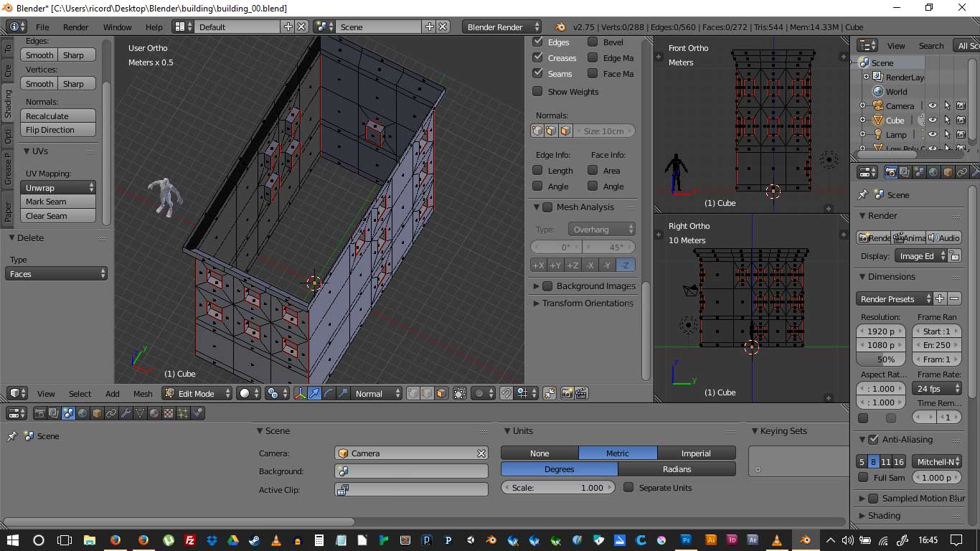This screenshot has width=980, height=551.
Task: Toggle the 3D manipulator axes icon
Action: pos(300,393)
